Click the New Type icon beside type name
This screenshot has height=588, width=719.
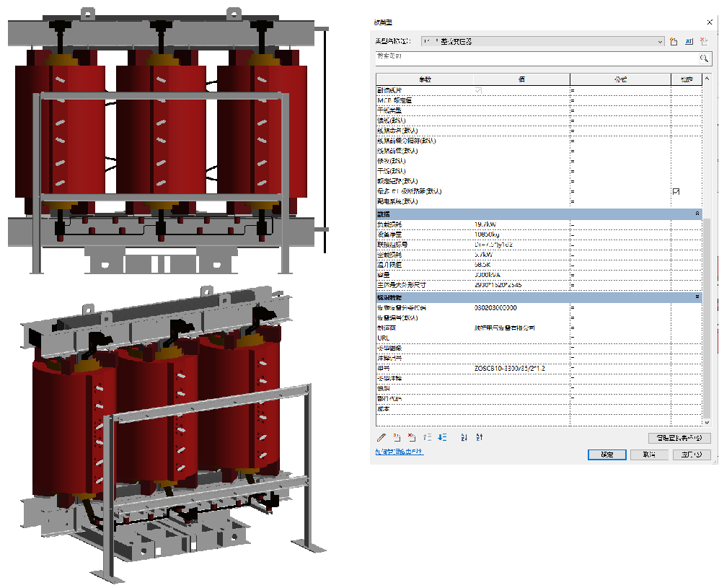coord(674,42)
